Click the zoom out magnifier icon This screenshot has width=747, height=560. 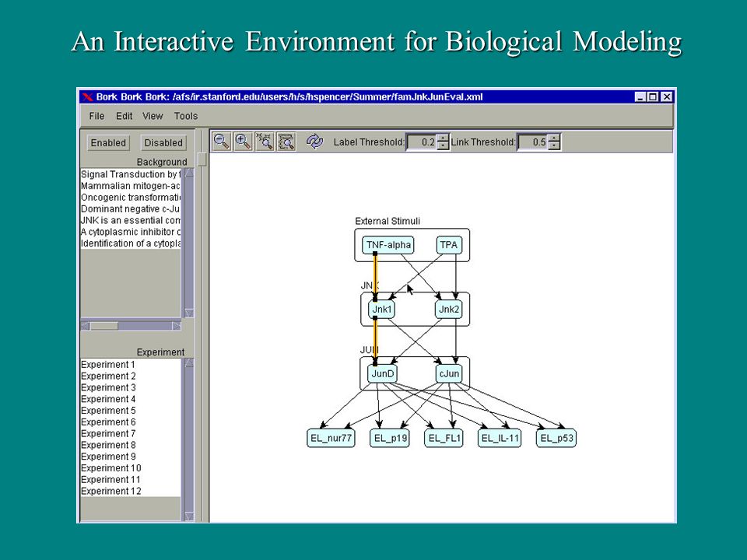pyautogui.click(x=222, y=142)
